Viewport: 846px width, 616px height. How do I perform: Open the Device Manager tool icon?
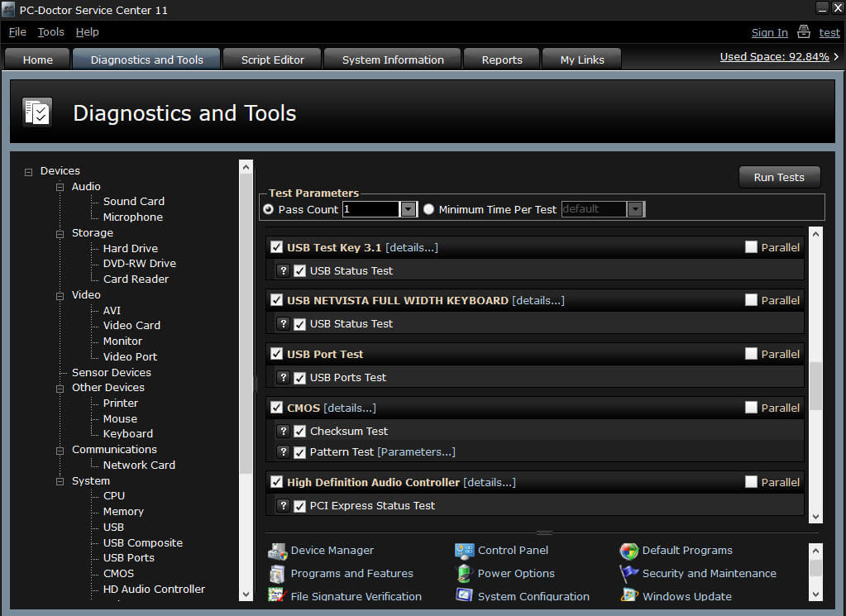click(277, 551)
